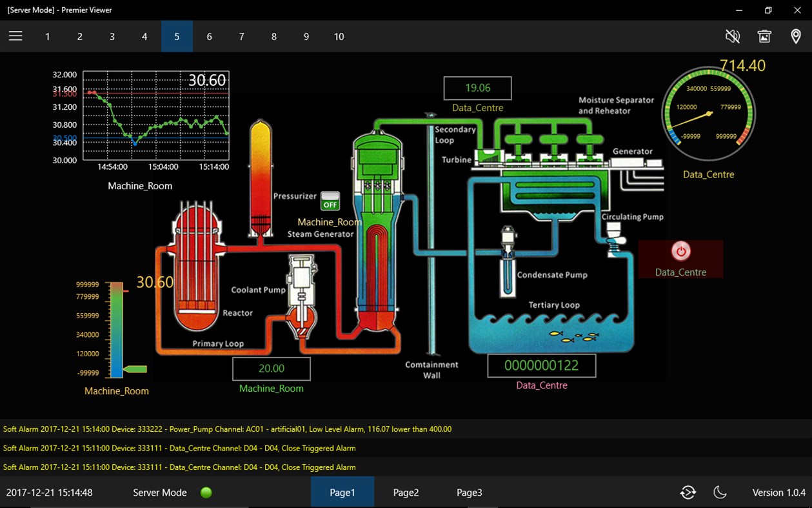Click the Generator graphic in diagram
Viewport: 812px width, 508px height.
[636, 163]
